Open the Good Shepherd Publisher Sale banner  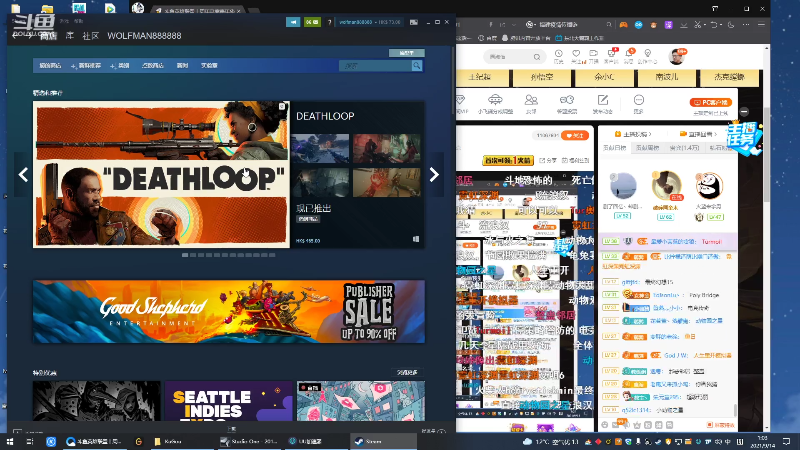(229, 311)
